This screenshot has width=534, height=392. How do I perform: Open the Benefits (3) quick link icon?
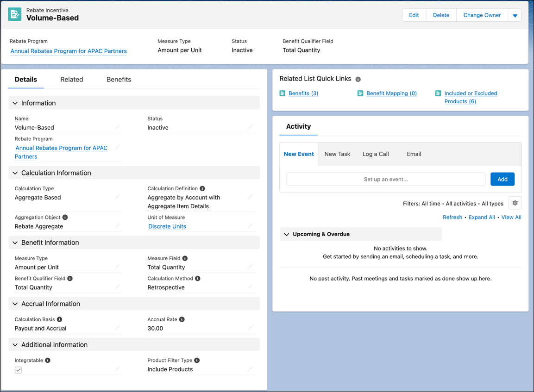coord(283,93)
